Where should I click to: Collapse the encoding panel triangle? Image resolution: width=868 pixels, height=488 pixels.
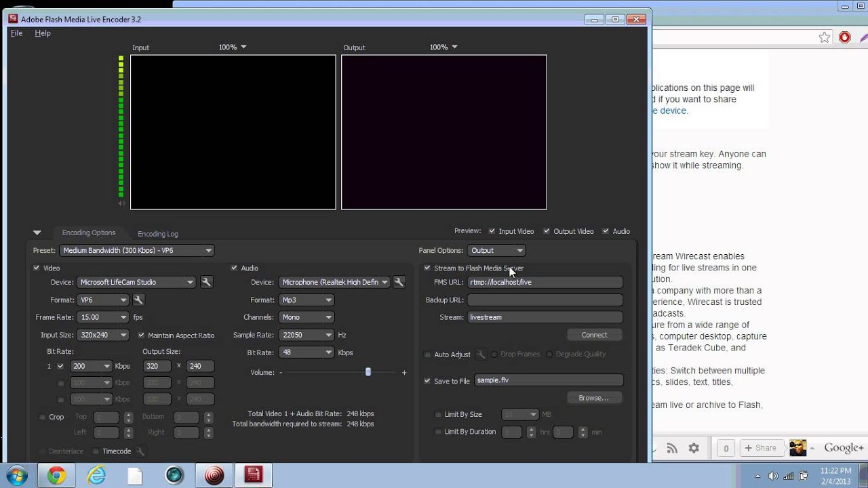tap(37, 232)
